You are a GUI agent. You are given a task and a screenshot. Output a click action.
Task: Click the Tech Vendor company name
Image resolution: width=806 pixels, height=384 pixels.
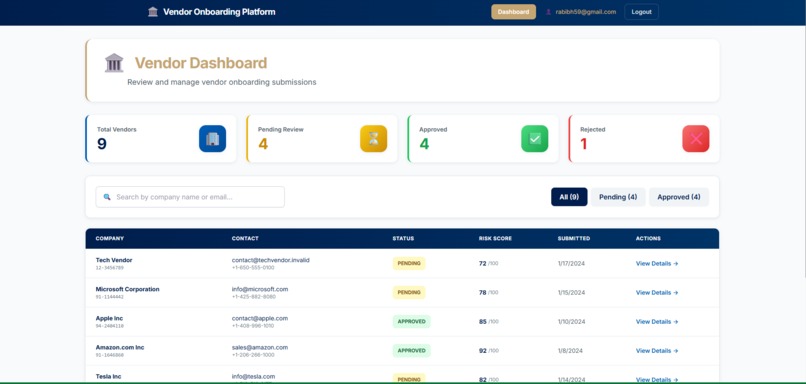[x=114, y=260]
